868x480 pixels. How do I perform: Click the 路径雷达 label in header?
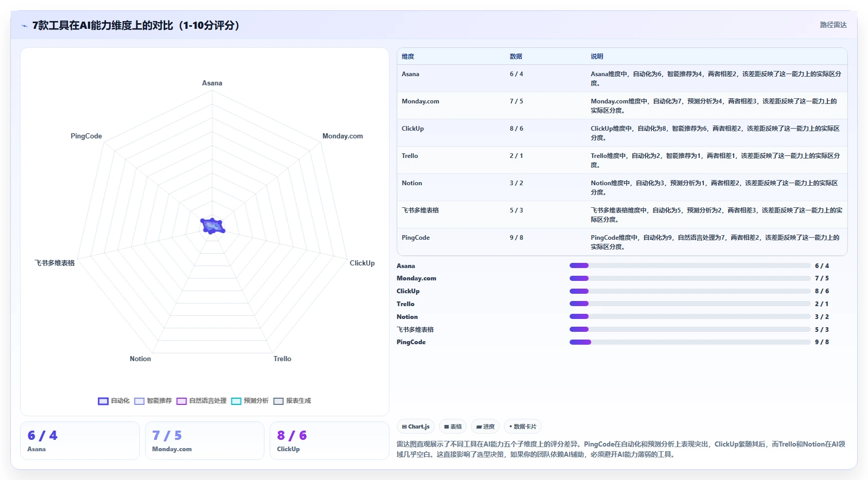pyautogui.click(x=833, y=25)
